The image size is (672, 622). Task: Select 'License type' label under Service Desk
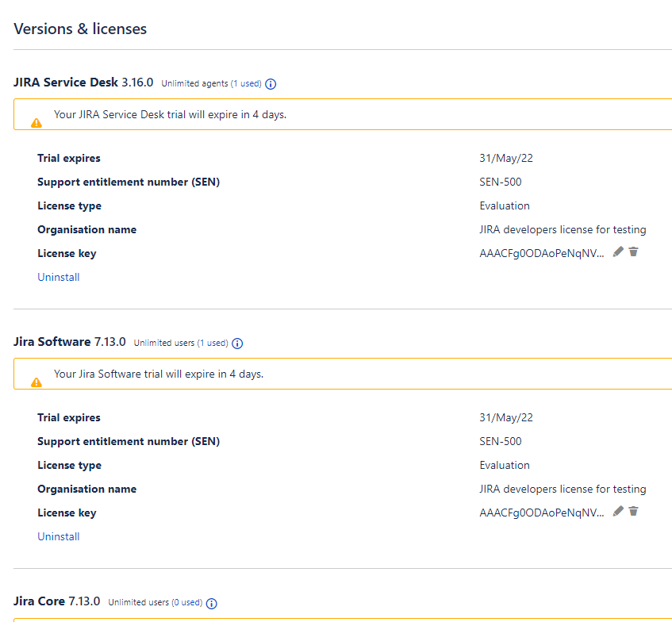click(x=70, y=205)
